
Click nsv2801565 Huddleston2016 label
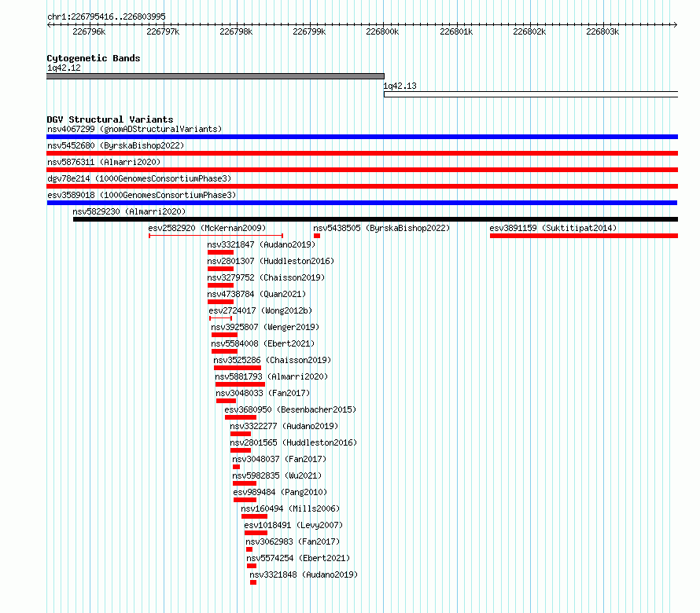coord(293,442)
